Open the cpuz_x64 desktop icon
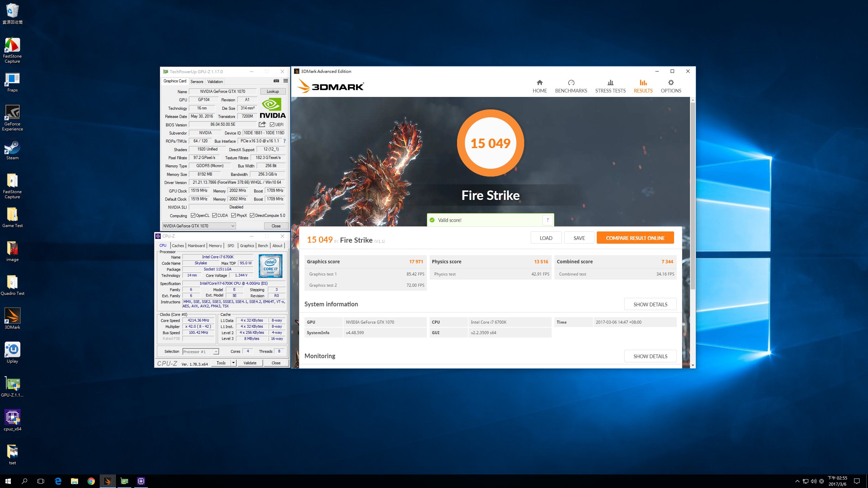The height and width of the screenshot is (488, 868). (12, 420)
